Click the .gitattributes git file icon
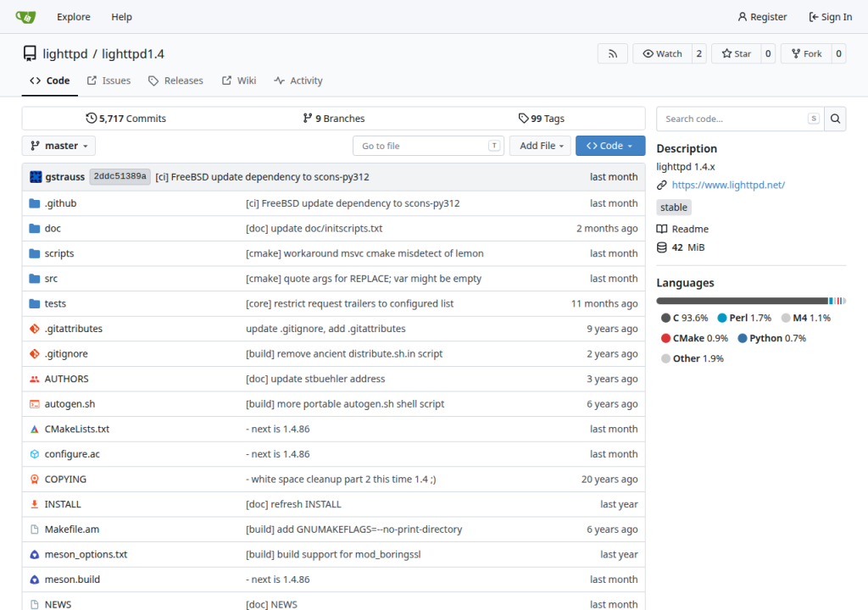 34,329
